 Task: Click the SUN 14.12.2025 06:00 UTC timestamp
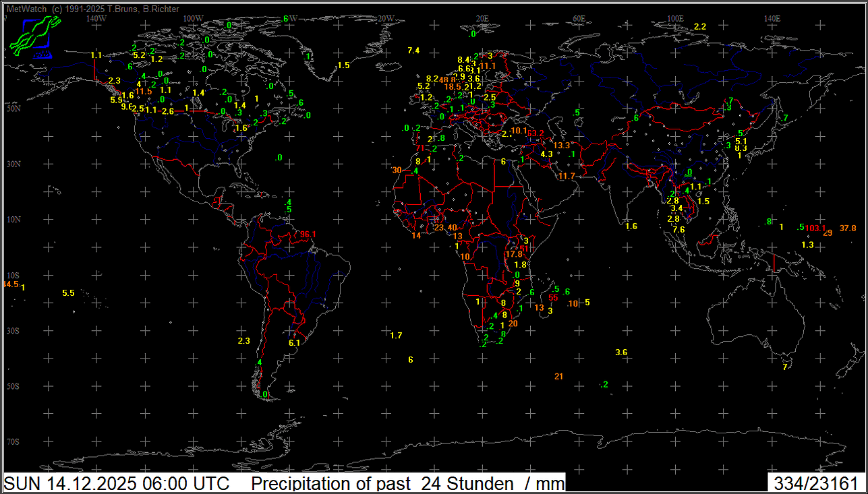(x=117, y=484)
